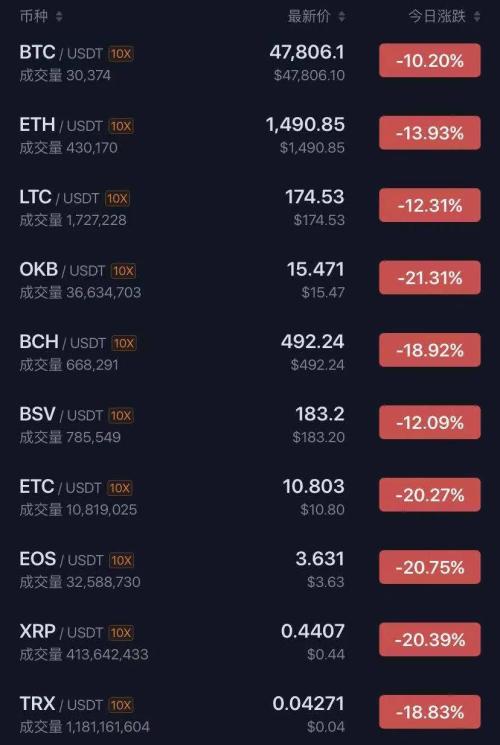Tap the 10X badge next to EOS
Image resolution: width=500 pixels, height=745 pixels.
[121, 560]
